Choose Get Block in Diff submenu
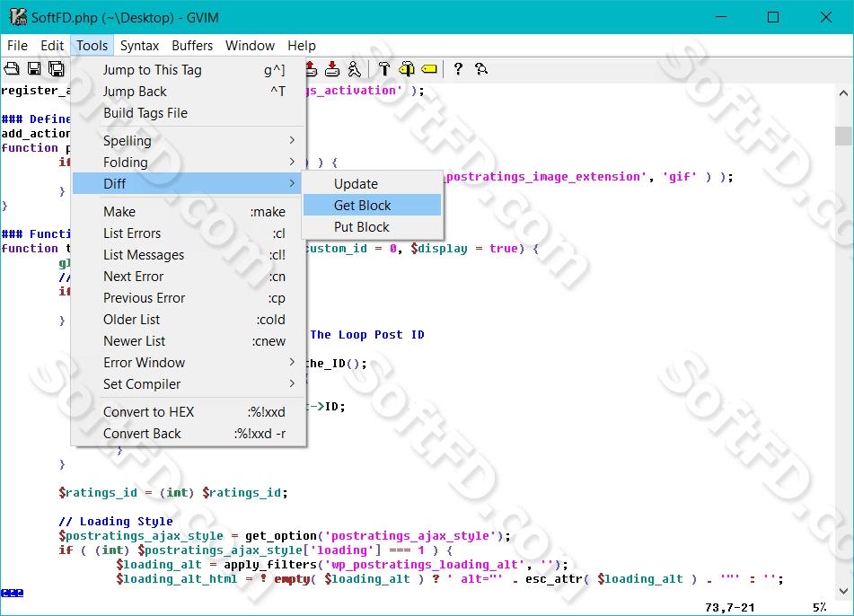 pos(373,206)
